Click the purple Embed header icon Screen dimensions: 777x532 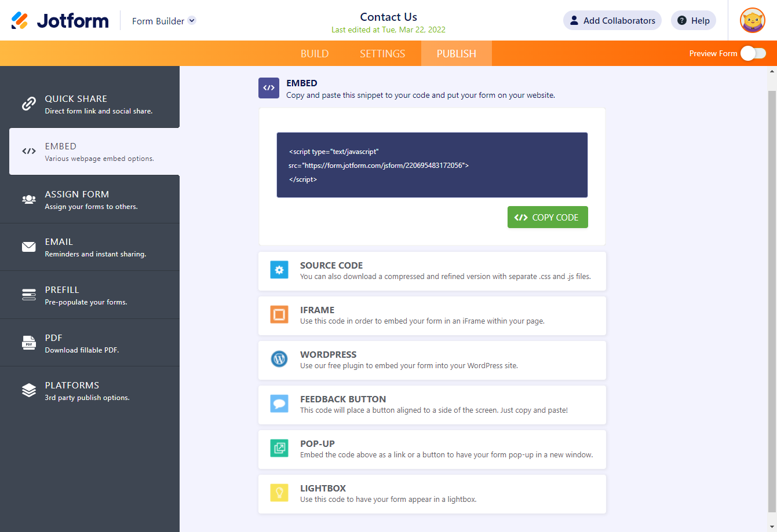point(269,88)
